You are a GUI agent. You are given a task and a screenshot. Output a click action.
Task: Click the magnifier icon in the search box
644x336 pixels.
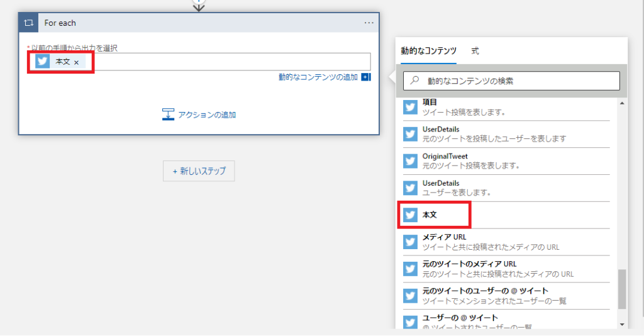click(x=415, y=81)
